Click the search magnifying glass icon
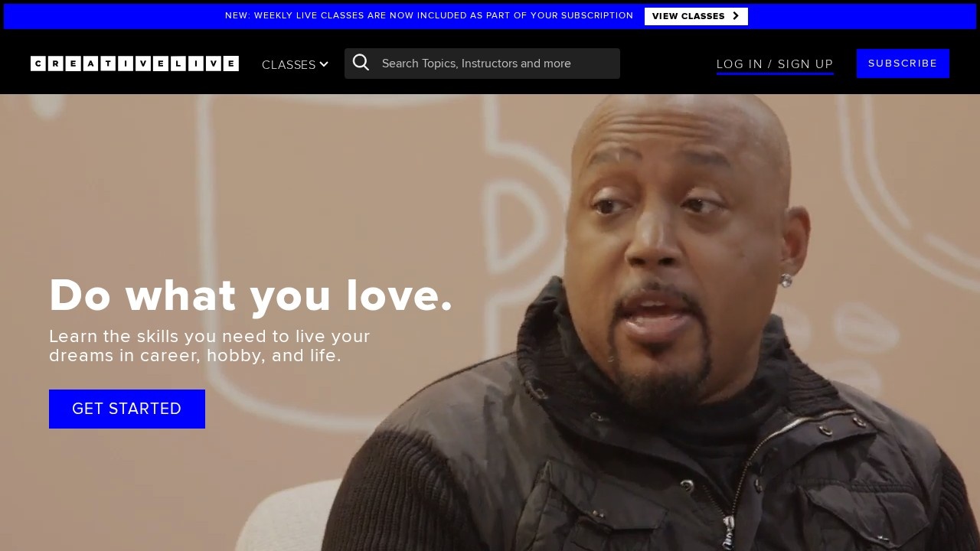The width and height of the screenshot is (980, 551). coord(361,63)
